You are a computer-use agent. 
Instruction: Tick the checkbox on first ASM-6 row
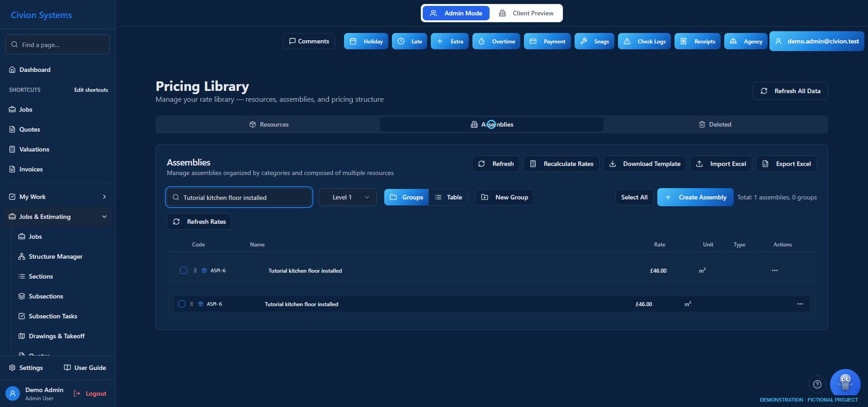184,270
